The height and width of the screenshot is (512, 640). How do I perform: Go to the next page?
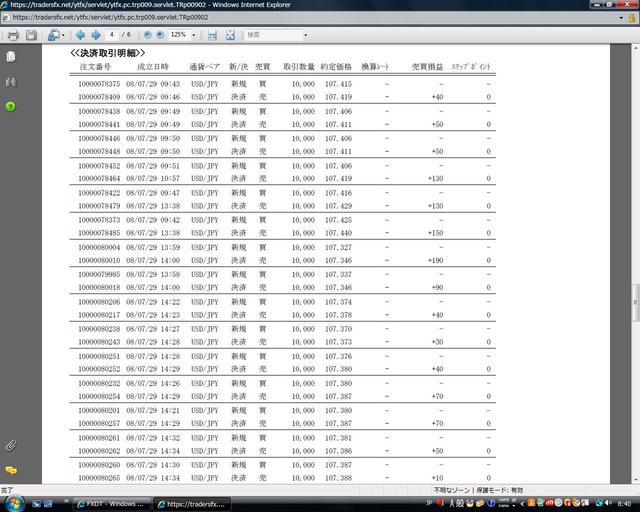click(x=96, y=35)
